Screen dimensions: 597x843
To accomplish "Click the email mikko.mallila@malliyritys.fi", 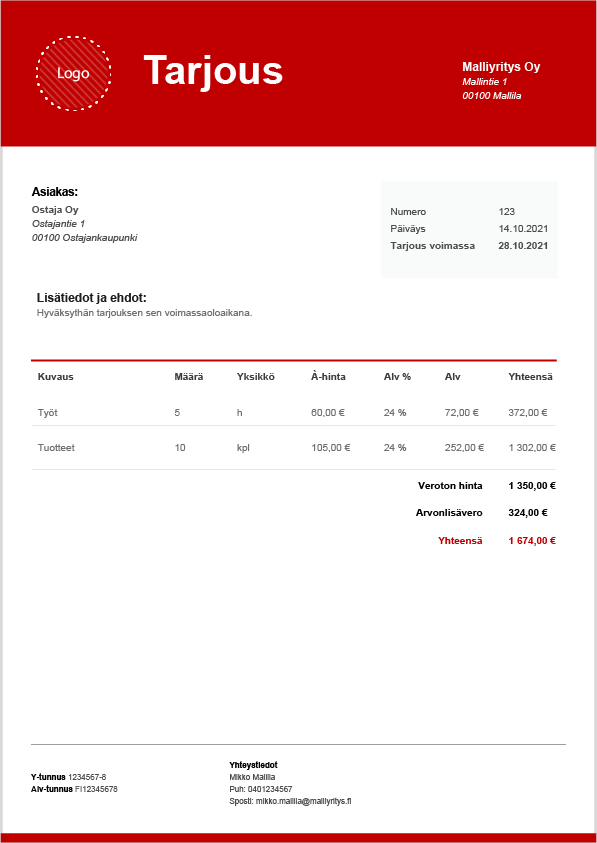I will pyautogui.click(x=303, y=801).
